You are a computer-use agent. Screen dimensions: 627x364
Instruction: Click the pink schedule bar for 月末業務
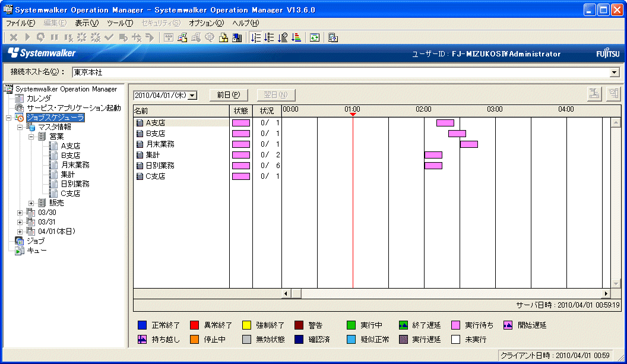468,144
